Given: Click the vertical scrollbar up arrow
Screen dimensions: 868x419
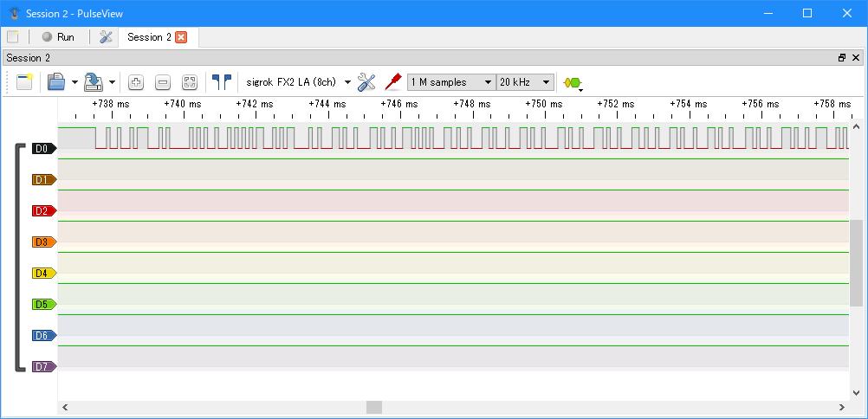Looking at the screenshot, I should [x=857, y=126].
